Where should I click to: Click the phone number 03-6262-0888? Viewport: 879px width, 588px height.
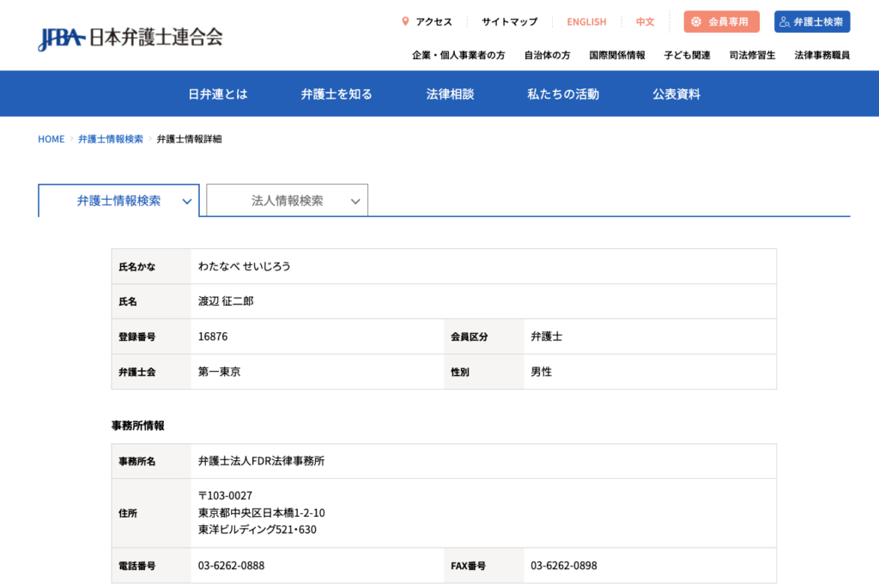point(232,566)
